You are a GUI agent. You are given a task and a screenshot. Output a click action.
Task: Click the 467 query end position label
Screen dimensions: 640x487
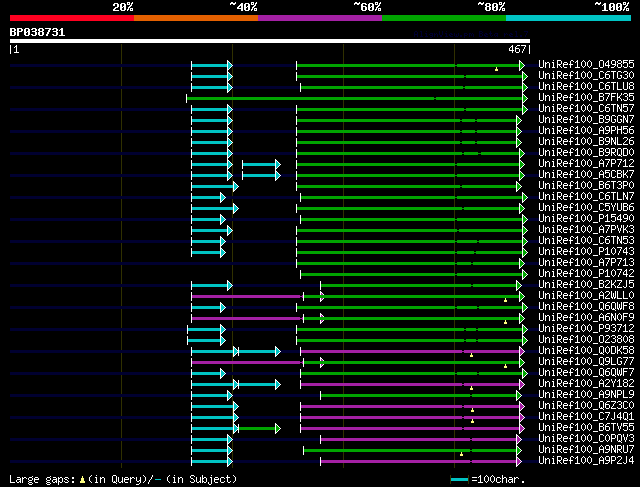[x=517, y=49]
